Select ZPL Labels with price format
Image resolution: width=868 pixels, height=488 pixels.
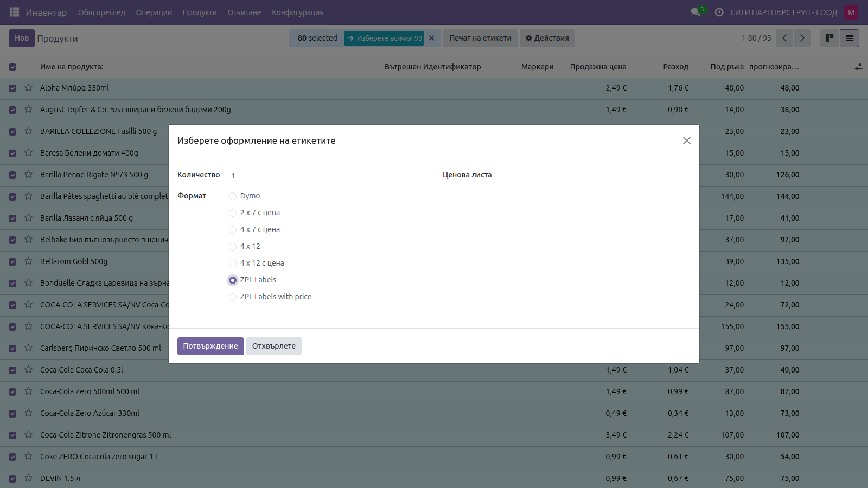233,297
